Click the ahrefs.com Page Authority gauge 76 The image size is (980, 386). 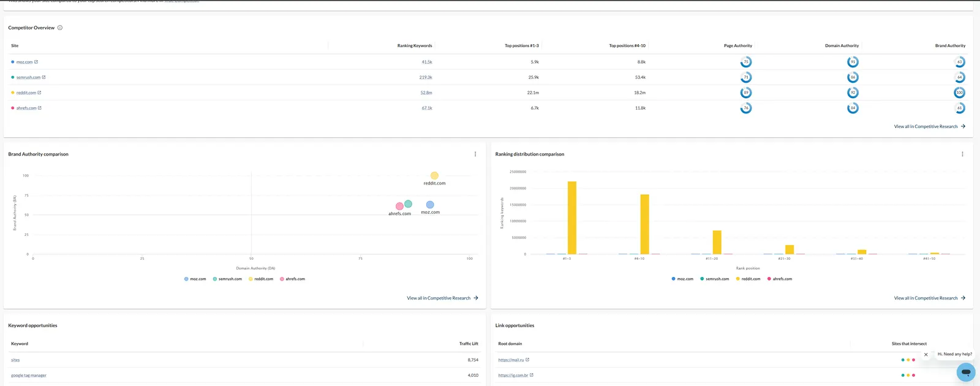(746, 108)
